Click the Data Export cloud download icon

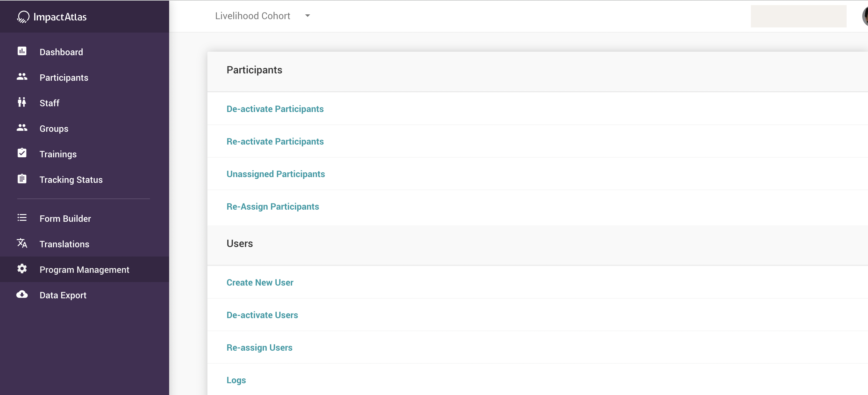click(22, 294)
